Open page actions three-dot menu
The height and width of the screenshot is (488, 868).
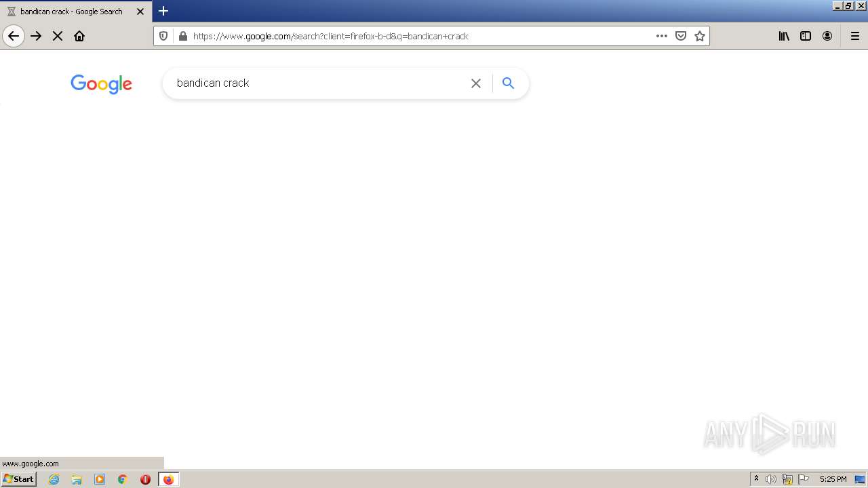pos(662,36)
